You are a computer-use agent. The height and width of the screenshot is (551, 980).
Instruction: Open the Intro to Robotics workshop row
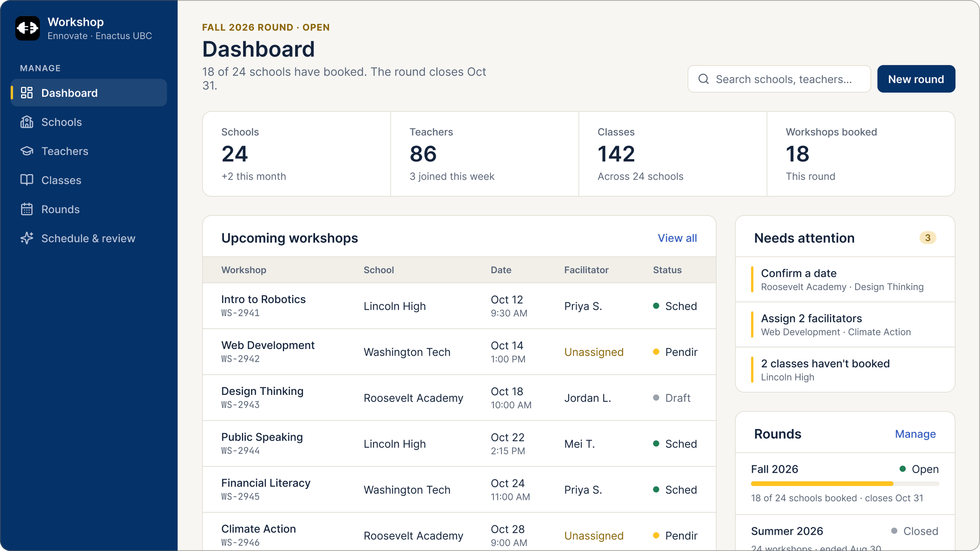[x=459, y=306]
